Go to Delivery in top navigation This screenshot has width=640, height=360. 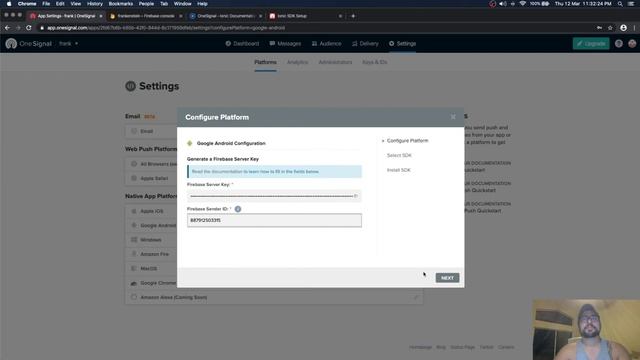tap(365, 44)
